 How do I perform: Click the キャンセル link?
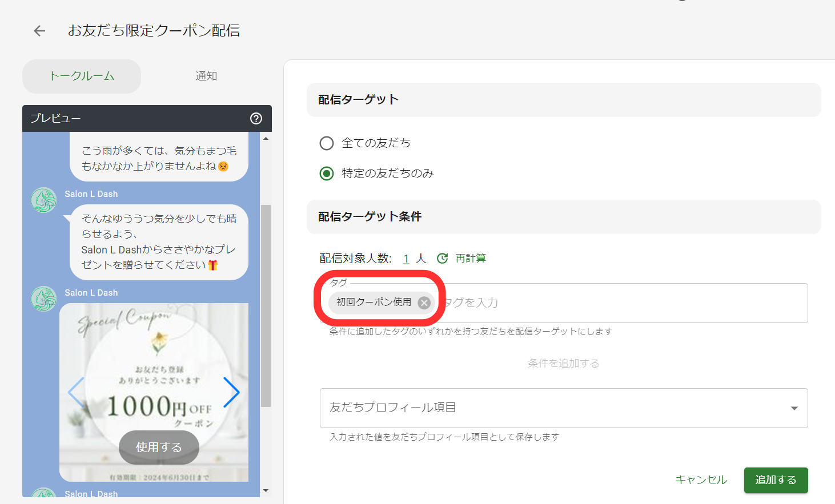(701, 480)
